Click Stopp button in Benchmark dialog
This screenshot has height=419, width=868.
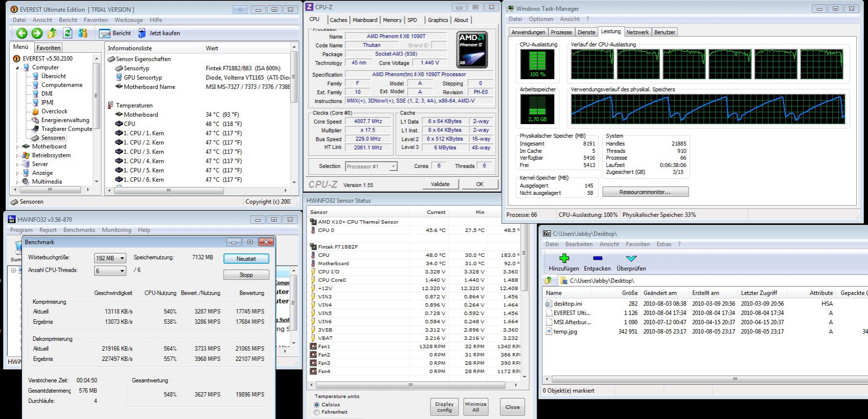(x=246, y=275)
